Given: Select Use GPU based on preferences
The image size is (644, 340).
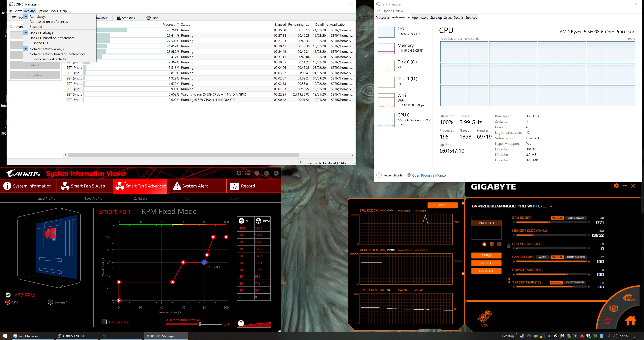Looking at the screenshot, I should coord(52,38).
